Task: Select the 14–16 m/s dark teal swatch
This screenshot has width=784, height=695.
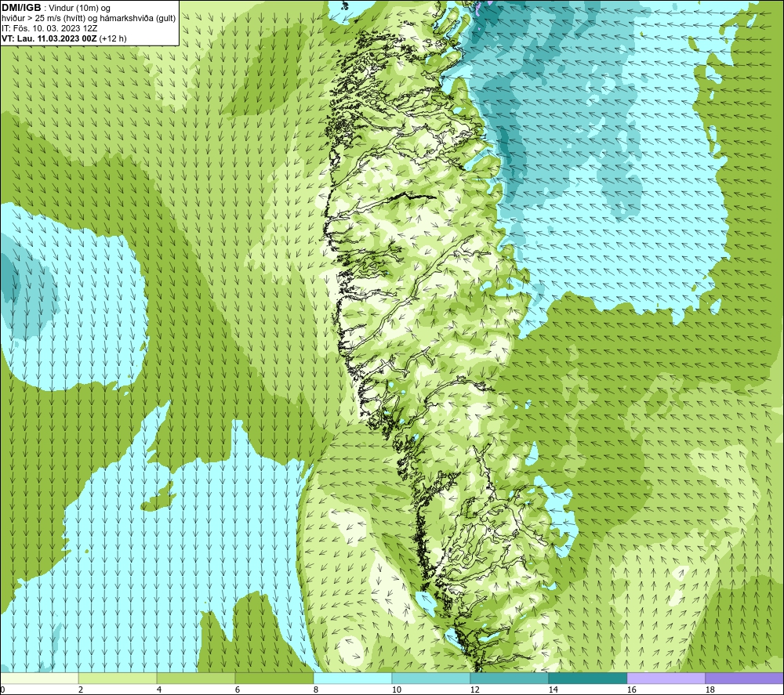Action: pos(587,678)
